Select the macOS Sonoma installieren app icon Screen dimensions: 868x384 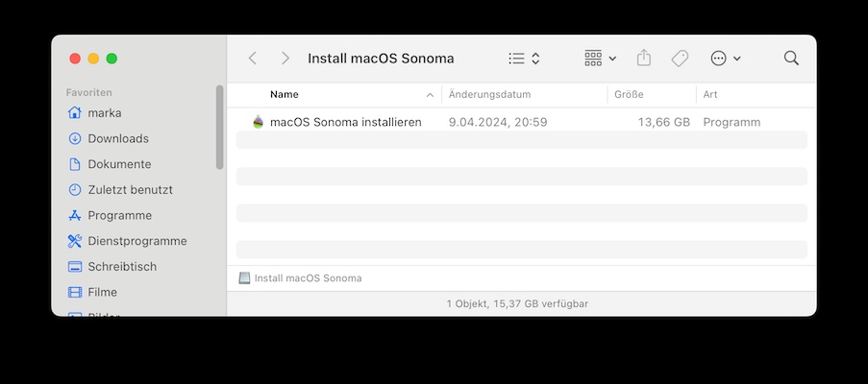point(258,122)
